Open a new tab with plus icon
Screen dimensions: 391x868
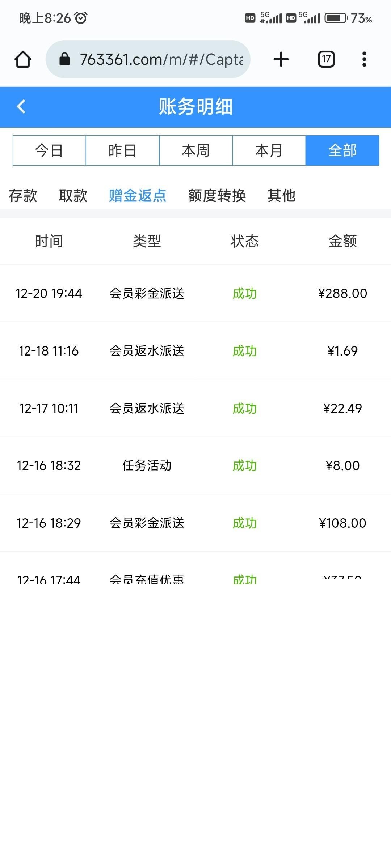point(281,59)
